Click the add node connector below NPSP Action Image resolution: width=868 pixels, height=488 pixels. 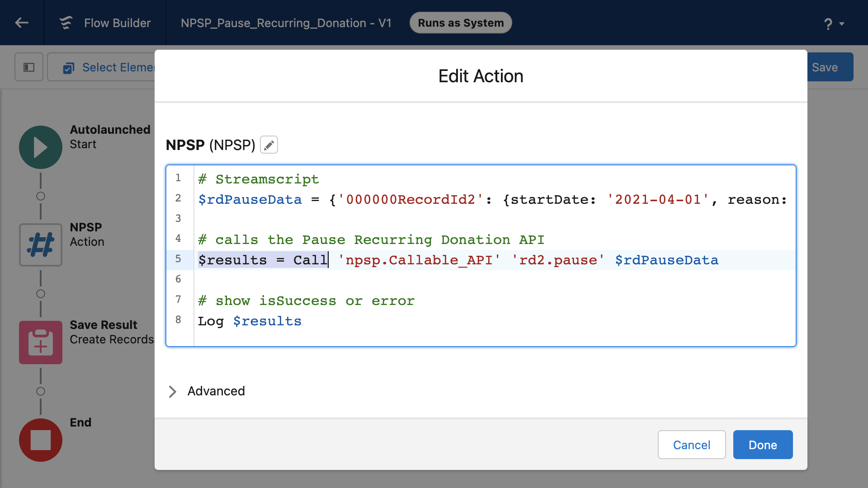[41, 294]
